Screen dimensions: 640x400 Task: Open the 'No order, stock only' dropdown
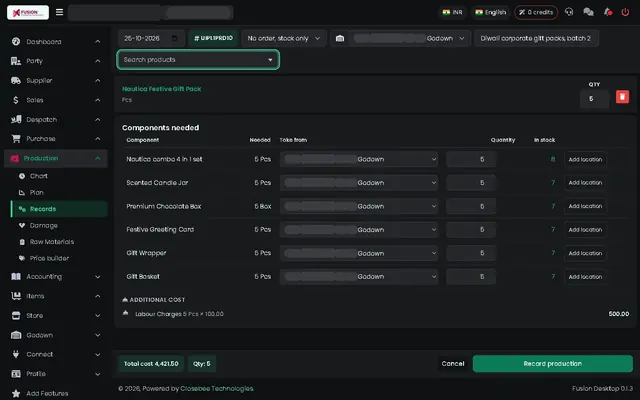[x=284, y=38]
